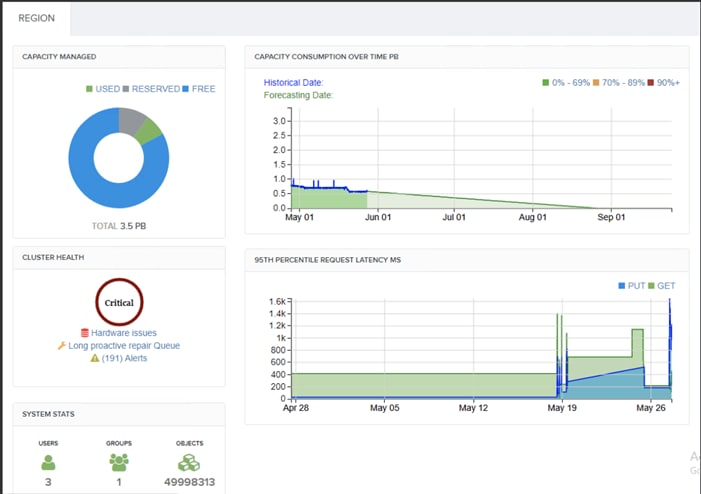Click the Aug 01 axis label
Image resolution: width=701 pixels, height=494 pixels.
pyautogui.click(x=532, y=217)
